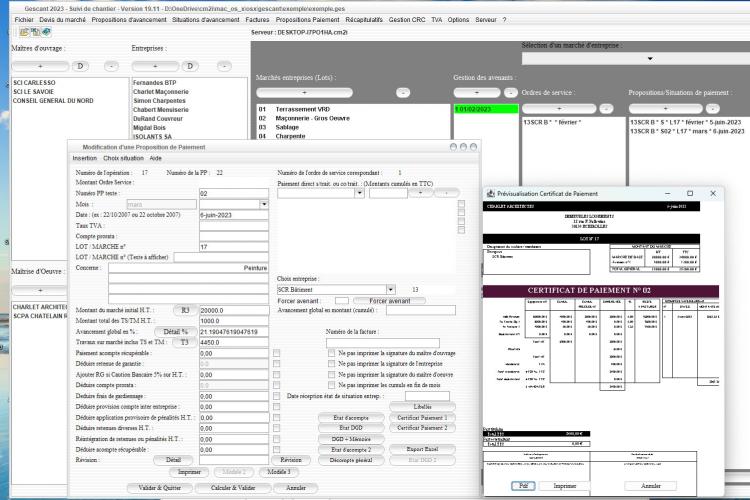Click Imprimer button in the preview window

(565, 486)
